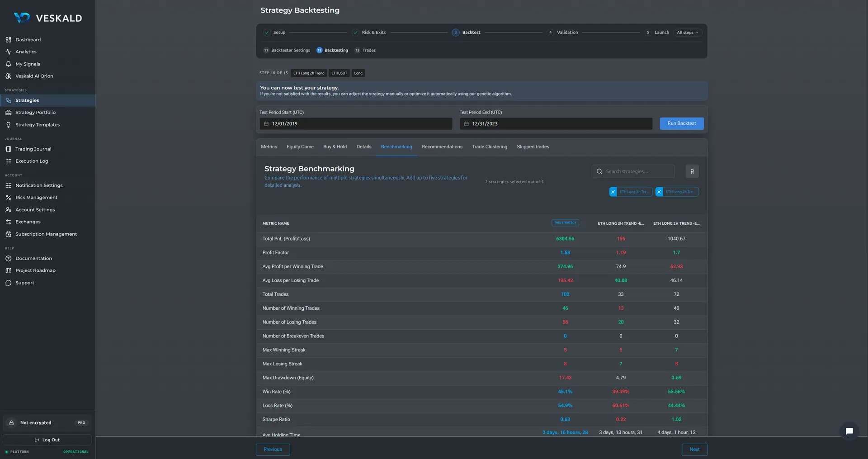Click Total PnL value 6304.56
Image resolution: width=868 pixels, height=459 pixels.
point(565,239)
